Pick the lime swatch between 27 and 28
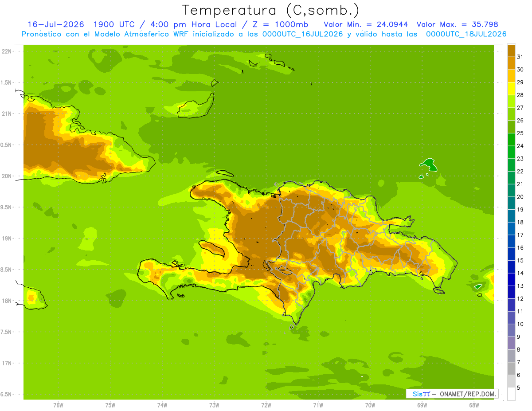 tap(511, 102)
